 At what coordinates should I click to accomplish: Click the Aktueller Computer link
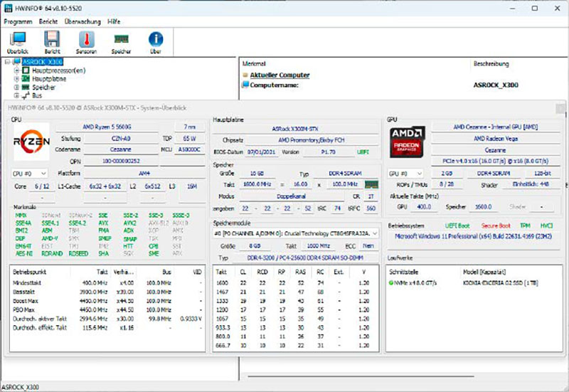tap(280, 75)
